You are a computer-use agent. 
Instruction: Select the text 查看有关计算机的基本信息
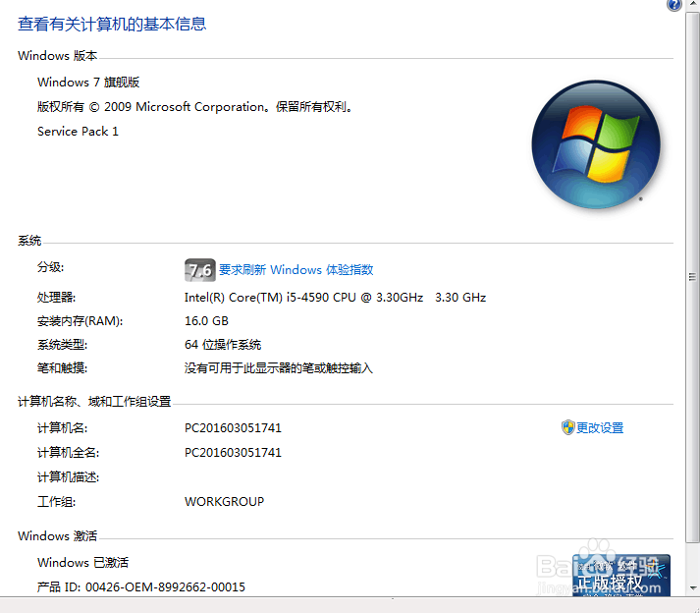[x=112, y=24]
